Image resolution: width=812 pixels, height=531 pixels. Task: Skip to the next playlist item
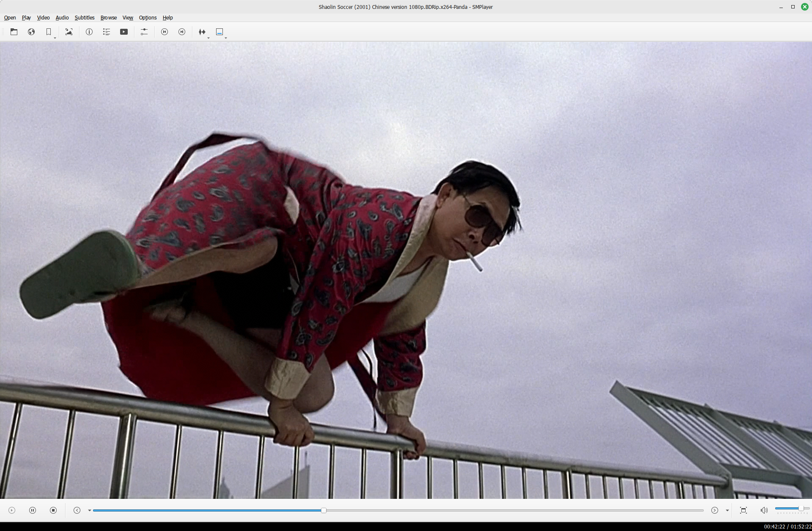point(182,32)
